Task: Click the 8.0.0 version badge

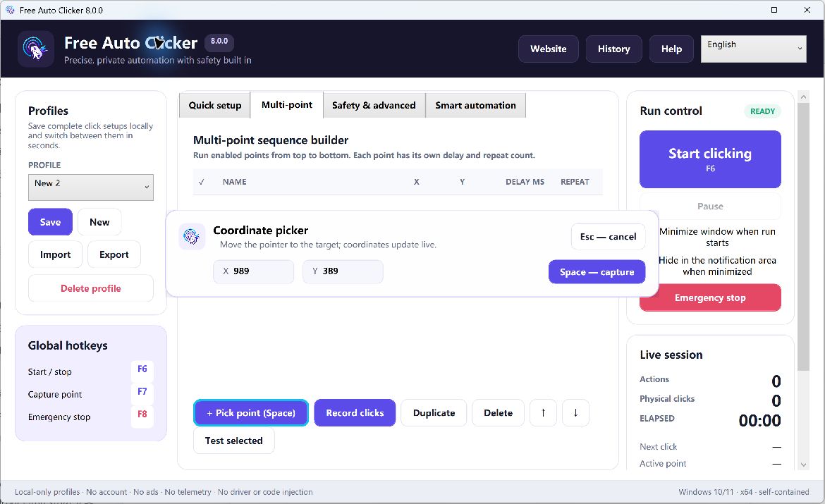Action: click(x=219, y=42)
